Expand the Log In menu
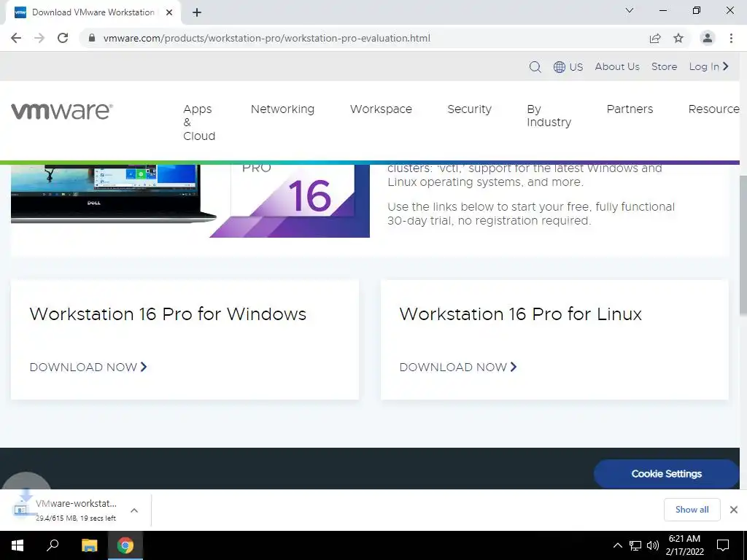This screenshot has height=560, width=747. pyautogui.click(x=709, y=66)
